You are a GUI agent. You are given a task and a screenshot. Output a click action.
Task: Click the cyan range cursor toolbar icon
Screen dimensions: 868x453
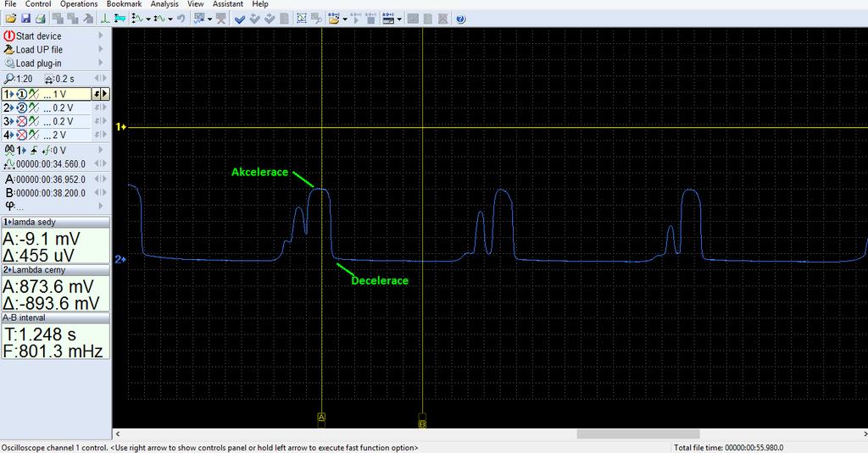click(x=120, y=19)
